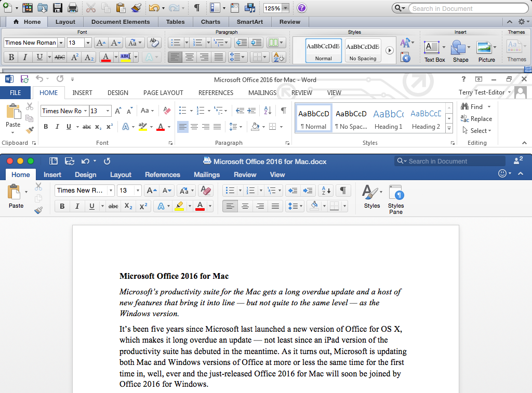Open the zoom level dropdown showing 125%
This screenshot has width=532, height=393.
click(x=276, y=7)
